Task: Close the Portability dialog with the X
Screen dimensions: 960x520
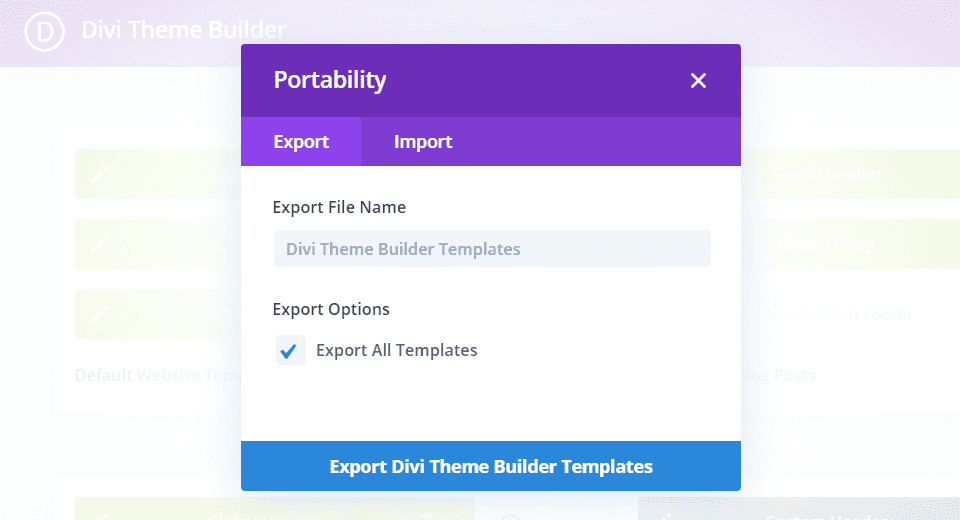Action: coord(698,81)
